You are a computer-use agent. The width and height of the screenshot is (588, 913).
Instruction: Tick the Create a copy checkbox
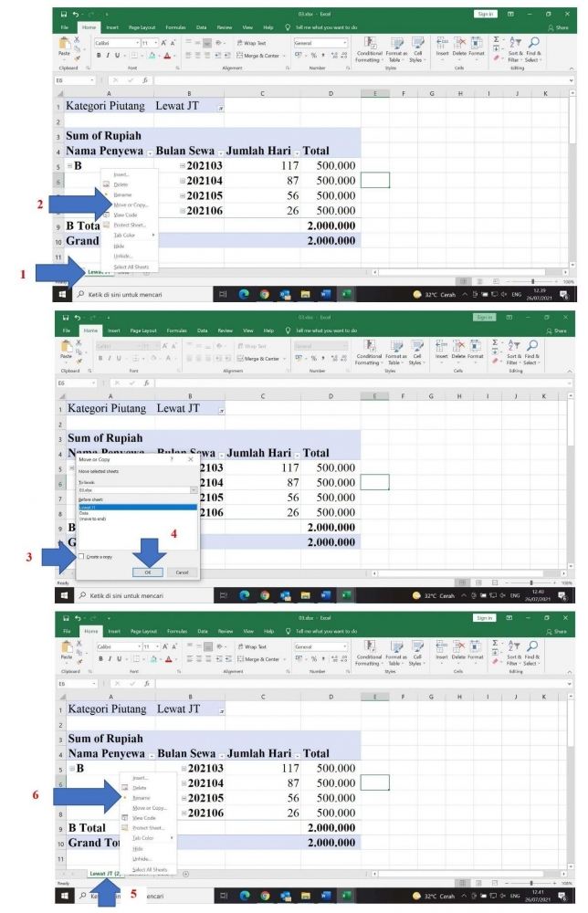81,556
